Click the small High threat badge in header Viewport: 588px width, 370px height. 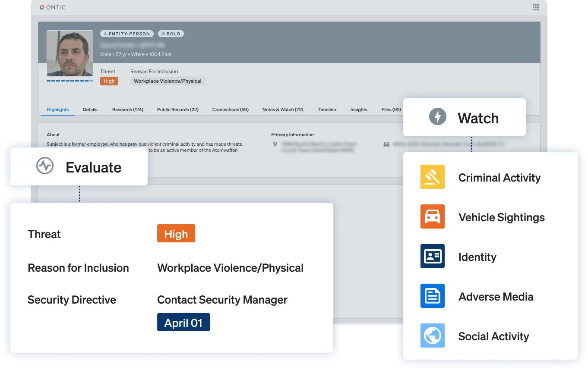[109, 81]
